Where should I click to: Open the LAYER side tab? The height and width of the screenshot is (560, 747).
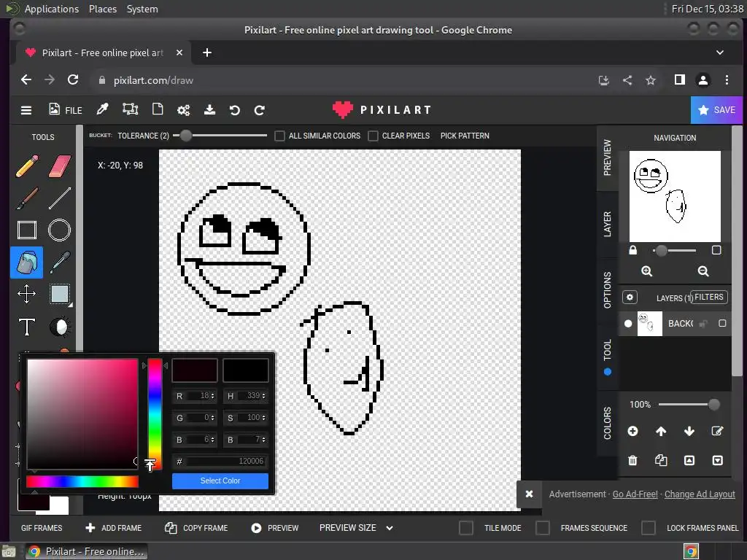pyautogui.click(x=608, y=224)
